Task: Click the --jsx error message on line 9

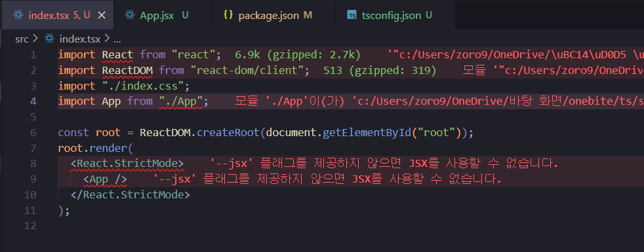Action: click(327, 179)
